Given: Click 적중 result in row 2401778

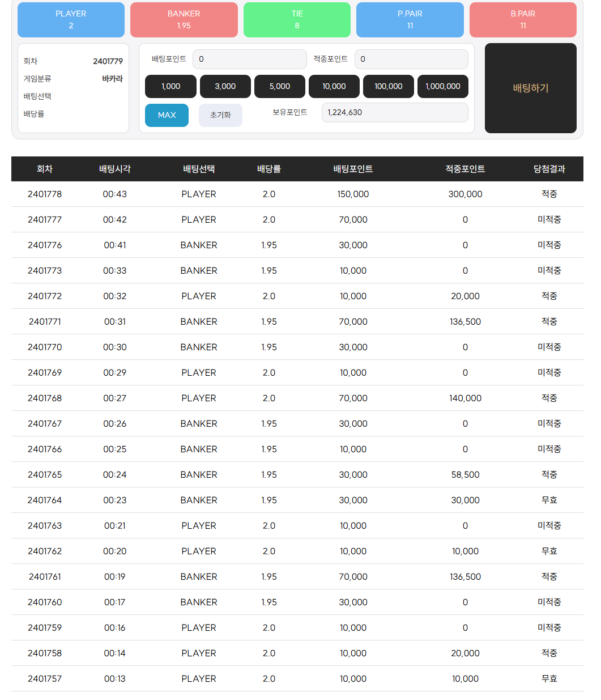Looking at the screenshot, I should [x=549, y=194].
